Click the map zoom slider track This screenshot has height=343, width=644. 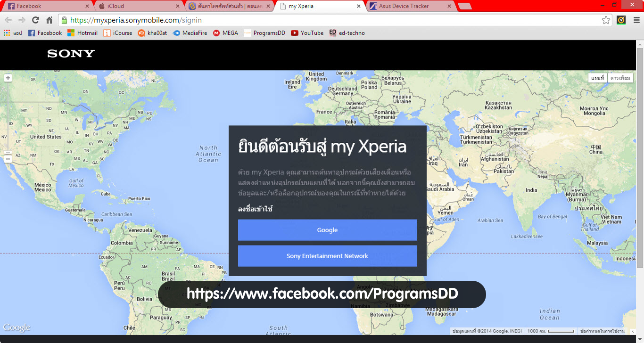click(8, 118)
